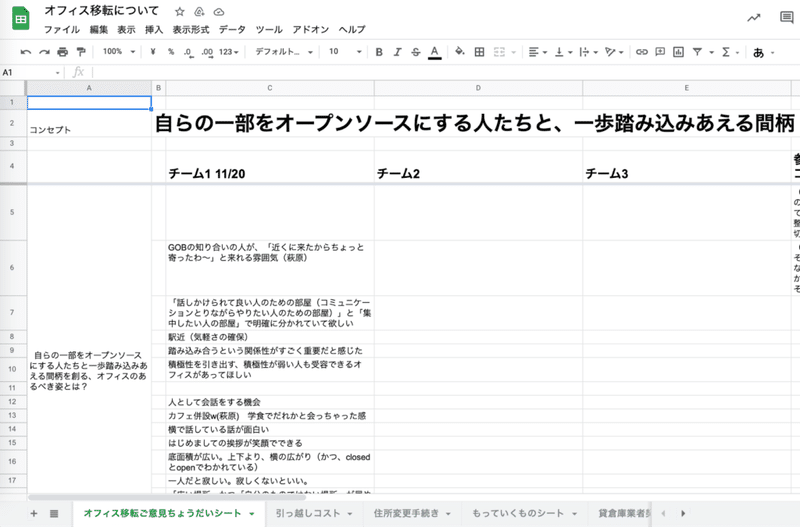Screen dimensions: 800x527
Task: Click cell チーム2
Action: pos(478,167)
